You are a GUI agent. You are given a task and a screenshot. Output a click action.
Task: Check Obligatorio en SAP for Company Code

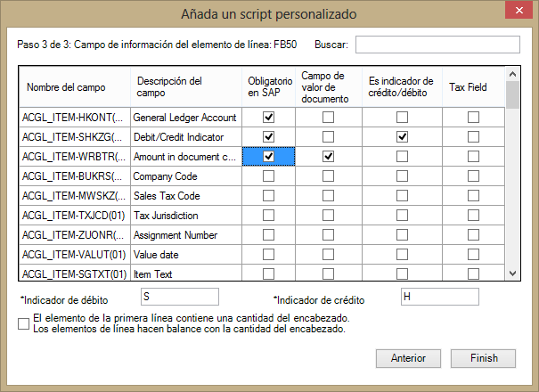268,176
